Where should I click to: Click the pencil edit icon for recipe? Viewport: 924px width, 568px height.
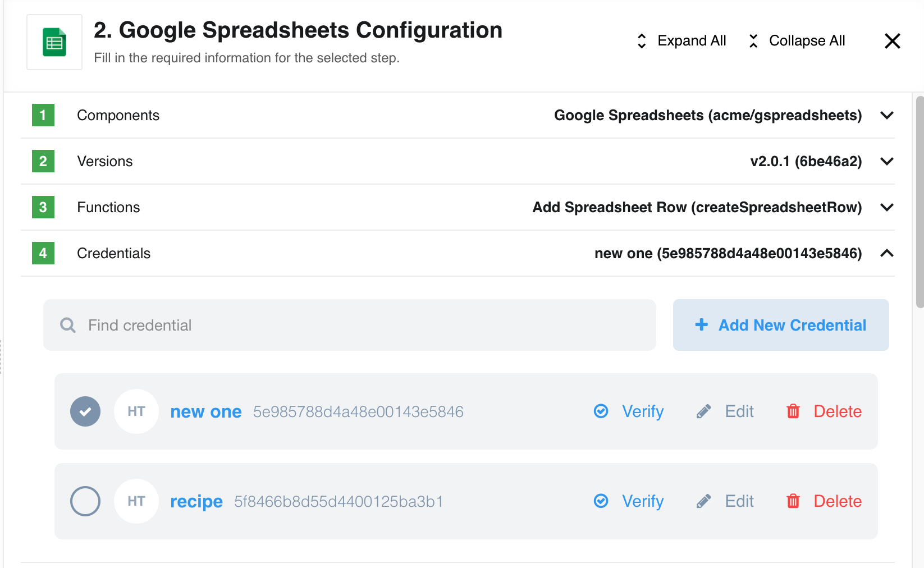[703, 501]
